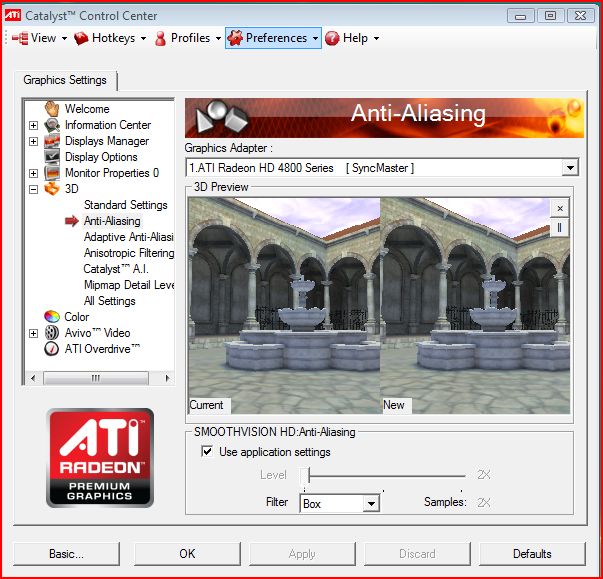603x579 pixels.
Task: Click the Basic... button
Action: [66, 554]
